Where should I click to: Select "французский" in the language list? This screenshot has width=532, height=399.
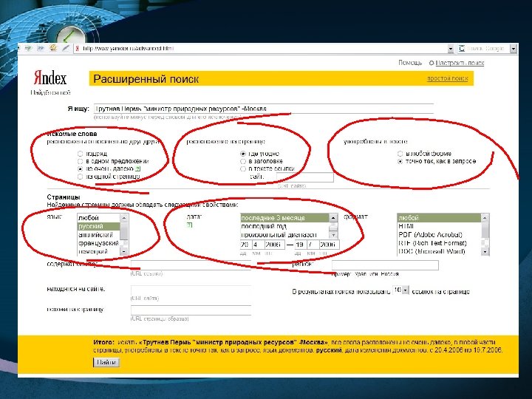(99, 243)
